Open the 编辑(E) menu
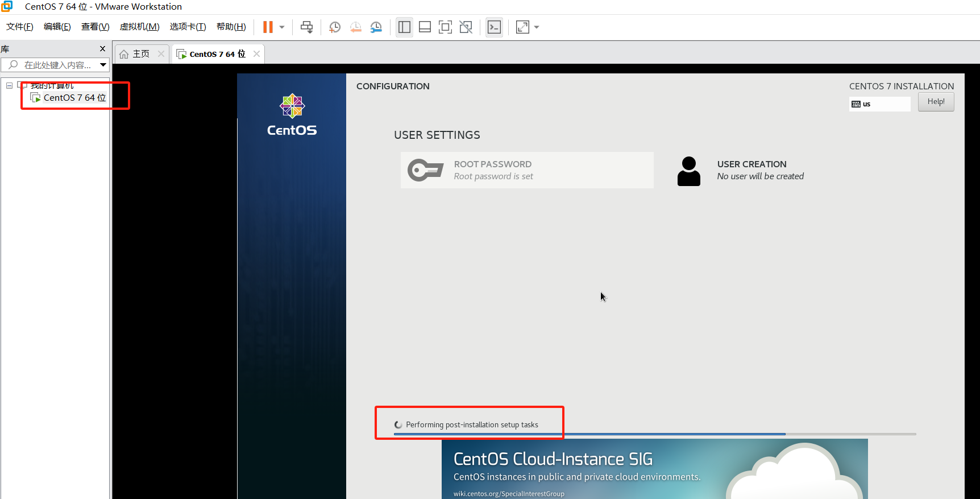Viewport: 980px width, 499px height. point(57,27)
